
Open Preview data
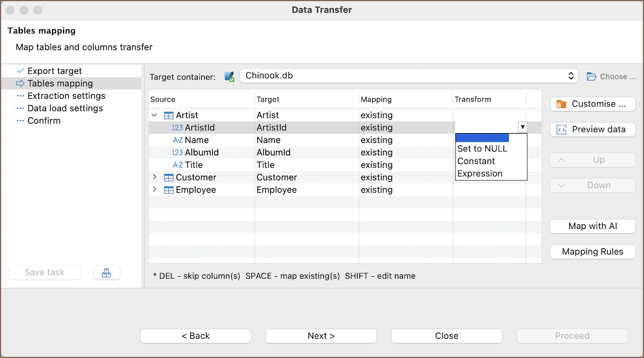[x=592, y=130]
